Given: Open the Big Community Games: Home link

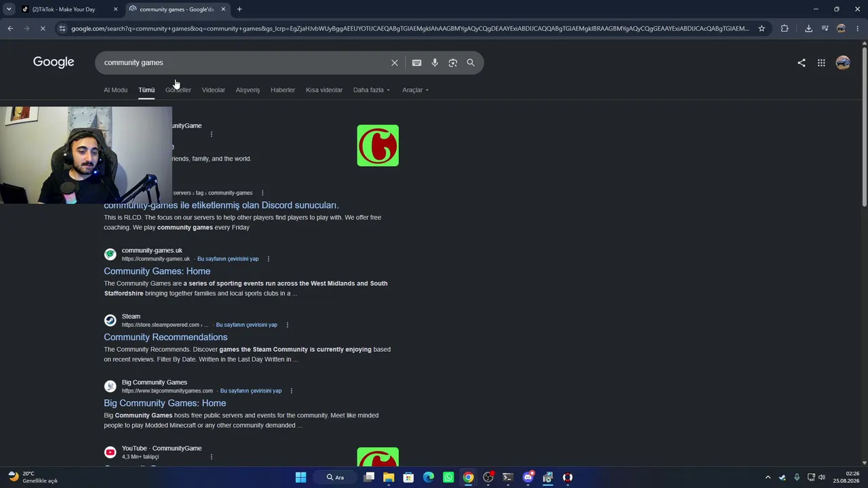Looking at the screenshot, I should pyautogui.click(x=165, y=403).
